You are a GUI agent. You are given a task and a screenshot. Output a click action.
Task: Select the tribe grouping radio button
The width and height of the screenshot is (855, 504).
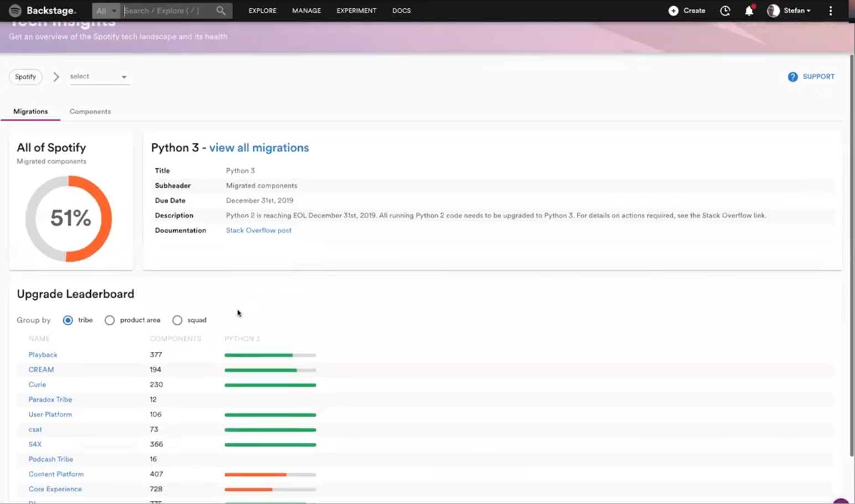pos(68,320)
